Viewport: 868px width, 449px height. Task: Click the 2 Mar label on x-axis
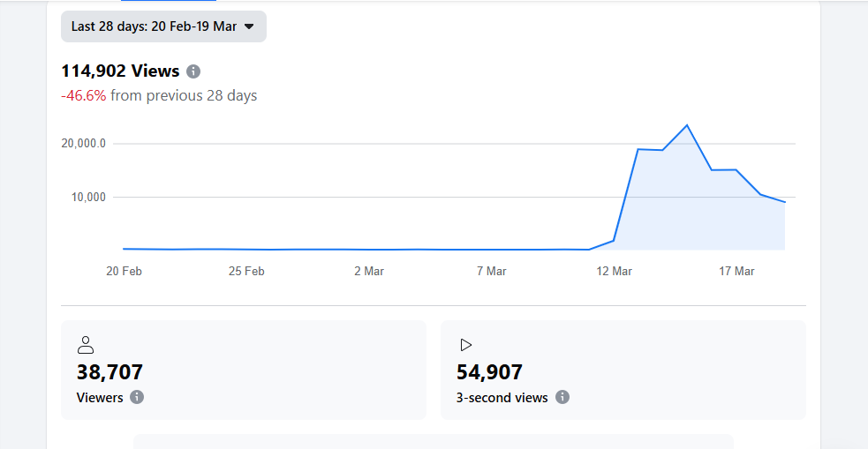pyautogui.click(x=369, y=272)
